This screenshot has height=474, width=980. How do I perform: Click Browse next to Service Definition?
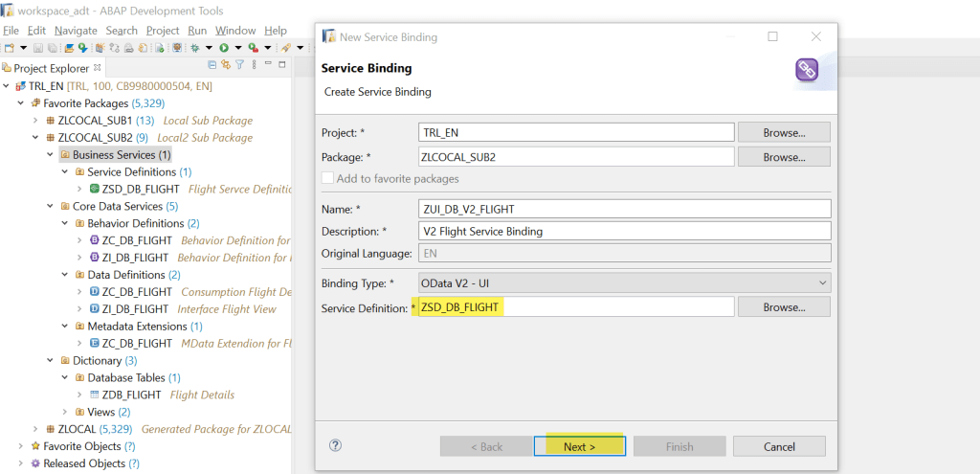(x=783, y=307)
